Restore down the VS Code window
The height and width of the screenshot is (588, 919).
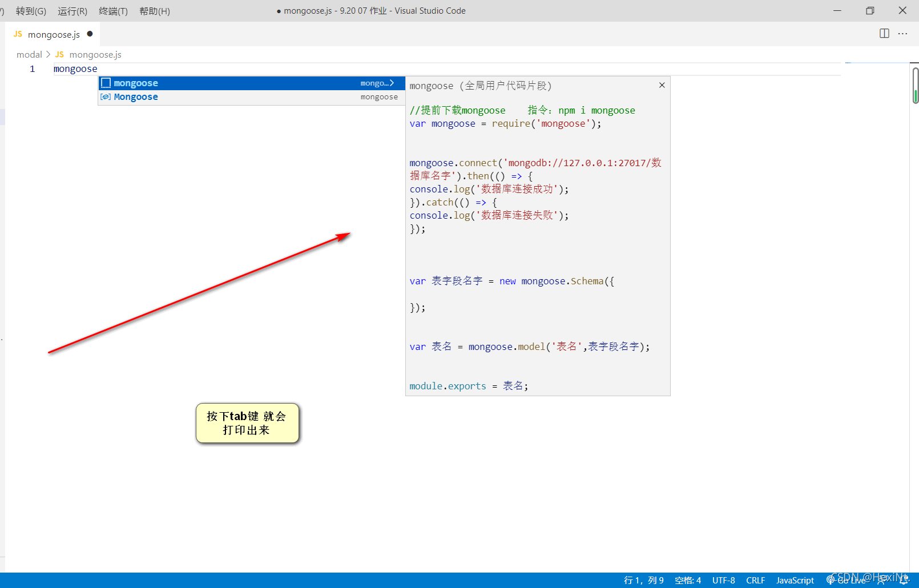pyautogui.click(x=870, y=11)
